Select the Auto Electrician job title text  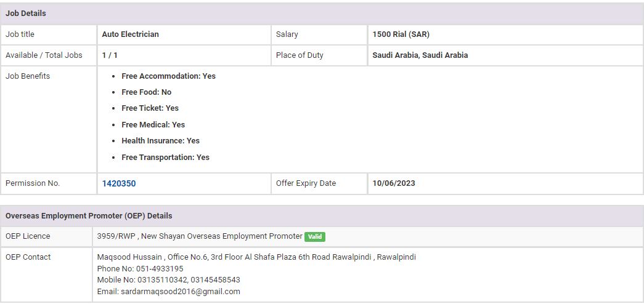[130, 34]
